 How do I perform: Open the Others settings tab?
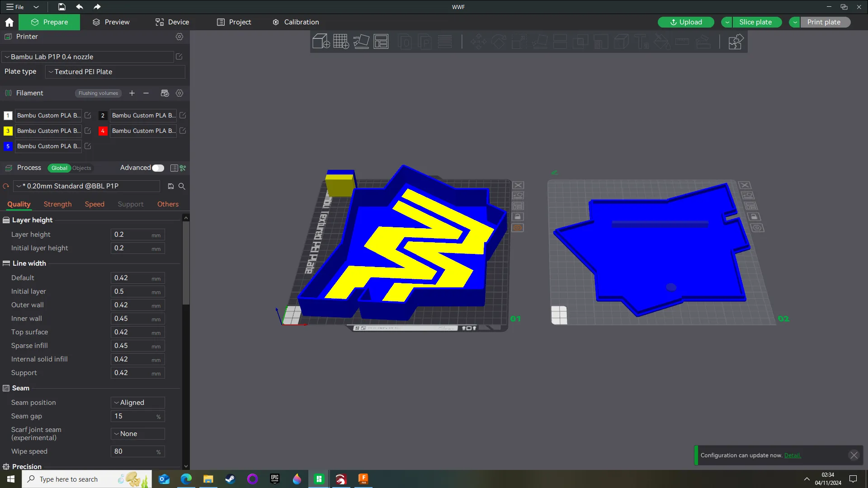point(168,204)
